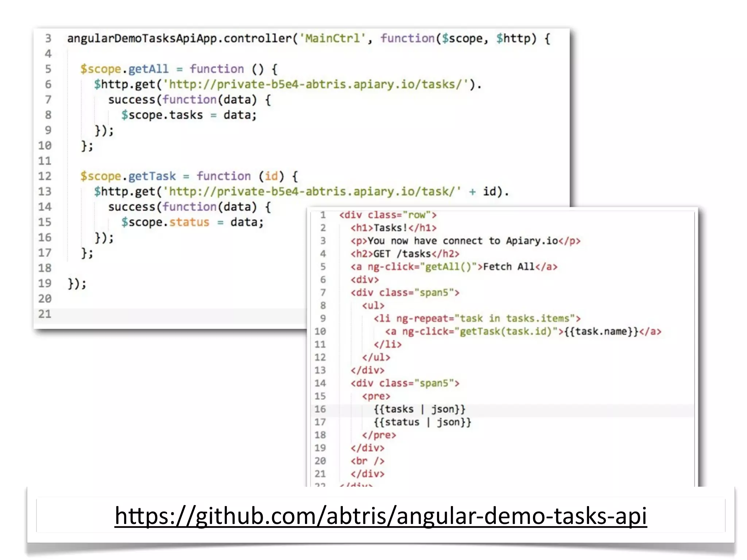Screen dimensions: 747x560
Task: Click the <div class="row"> opening tag
Action: 388,215
